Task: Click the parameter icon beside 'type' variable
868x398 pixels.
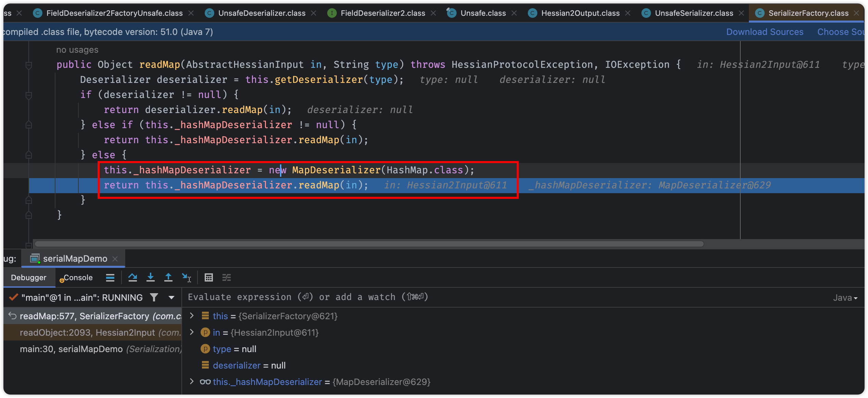Action: pyautogui.click(x=205, y=349)
